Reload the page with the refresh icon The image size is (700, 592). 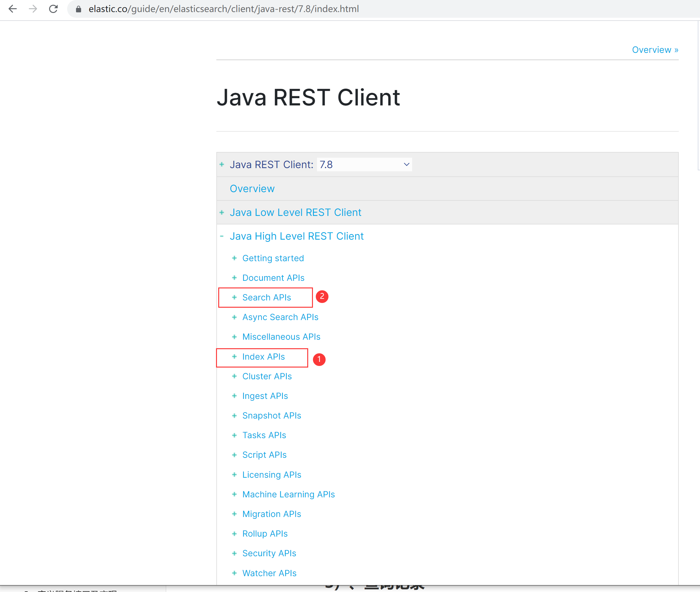point(54,9)
